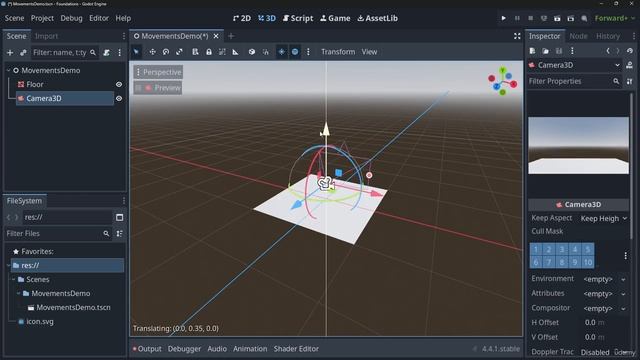Open the Shader Editor bottom panel
The height and width of the screenshot is (360, 640).
click(296, 349)
